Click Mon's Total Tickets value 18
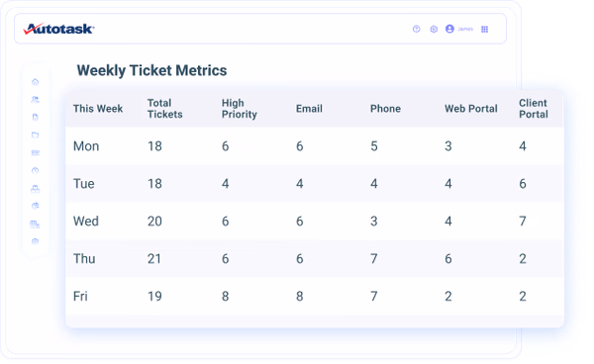The image size is (594, 364). [154, 146]
